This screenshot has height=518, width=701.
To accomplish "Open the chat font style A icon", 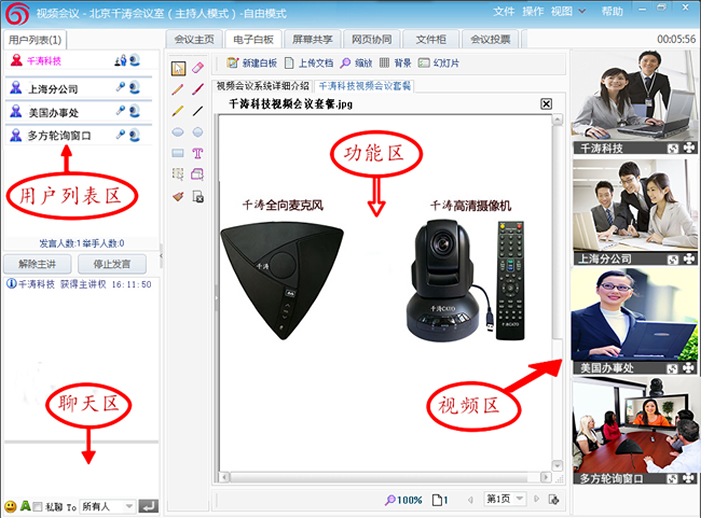I will pyautogui.click(x=25, y=506).
